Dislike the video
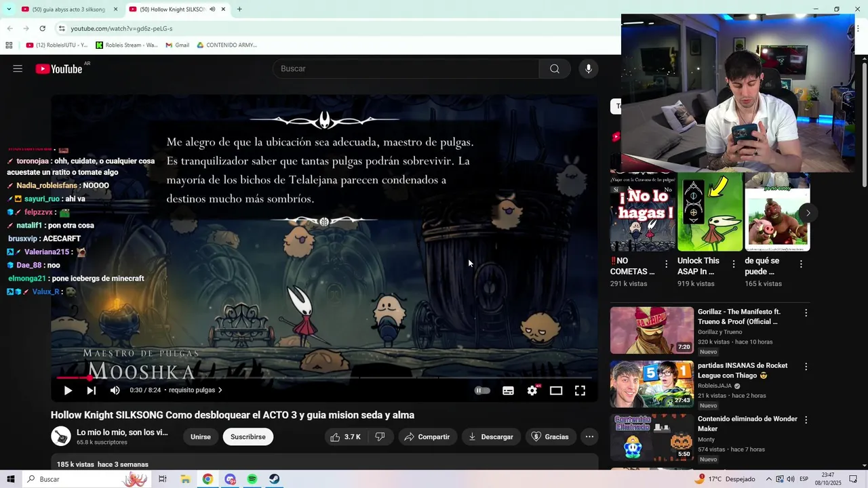 coord(380,437)
